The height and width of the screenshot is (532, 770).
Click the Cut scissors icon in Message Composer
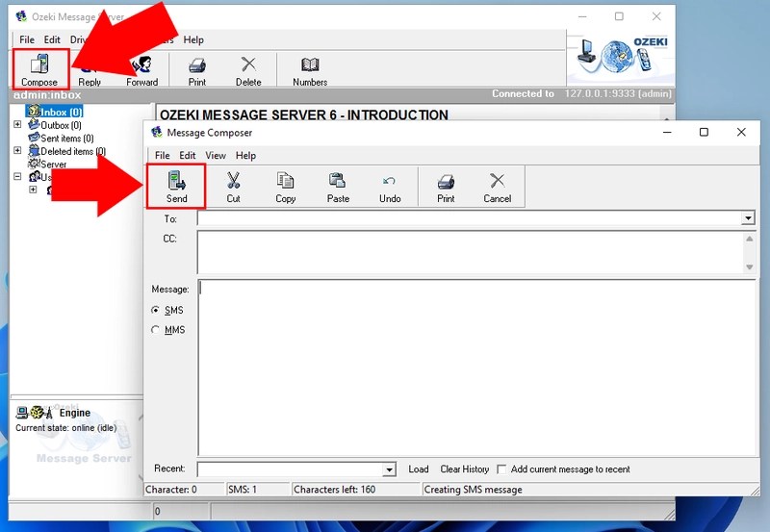pos(233,181)
